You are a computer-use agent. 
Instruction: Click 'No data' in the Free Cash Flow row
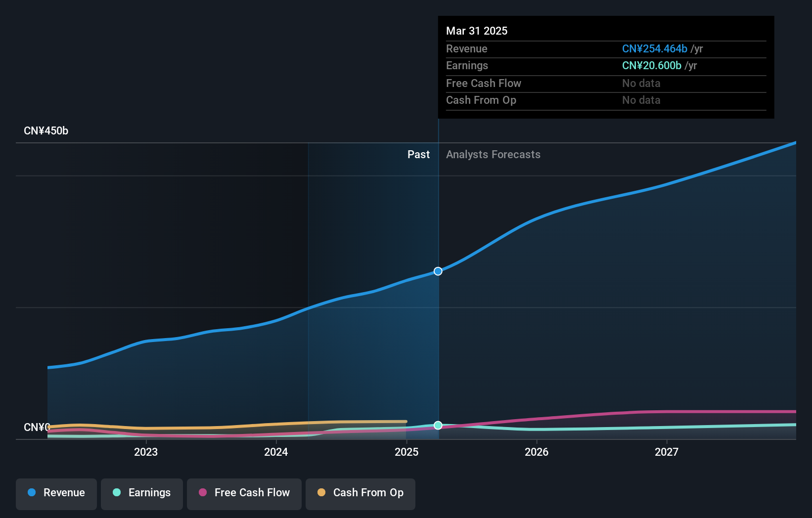click(641, 83)
